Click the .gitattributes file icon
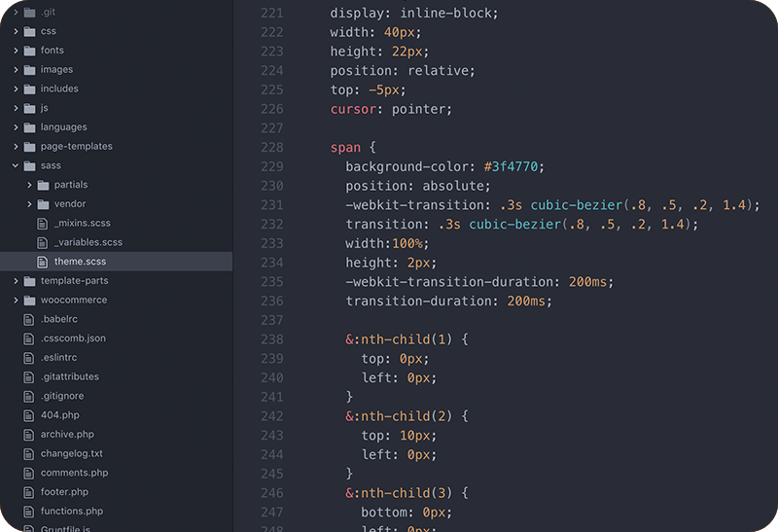 pyautogui.click(x=29, y=377)
